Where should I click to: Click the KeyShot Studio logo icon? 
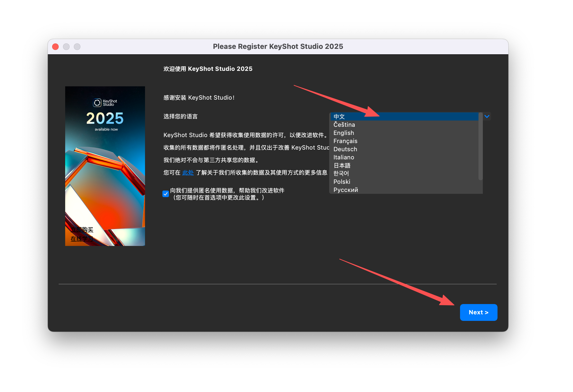point(97,103)
